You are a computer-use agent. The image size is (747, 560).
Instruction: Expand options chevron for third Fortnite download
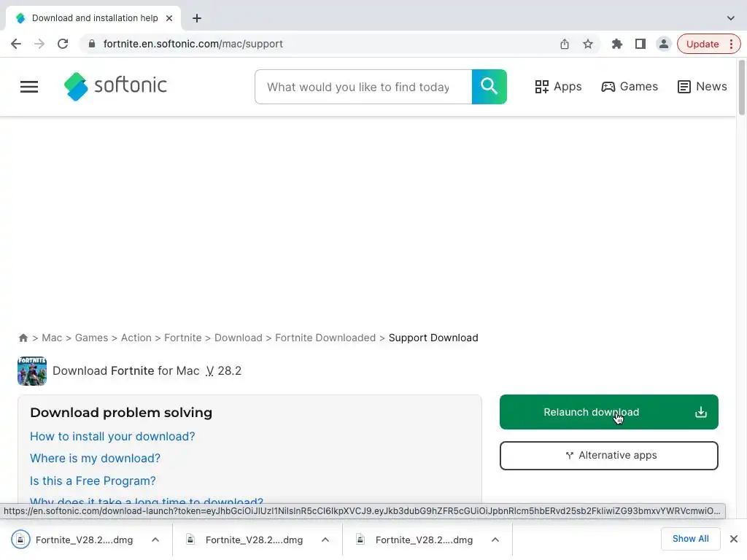495,540
